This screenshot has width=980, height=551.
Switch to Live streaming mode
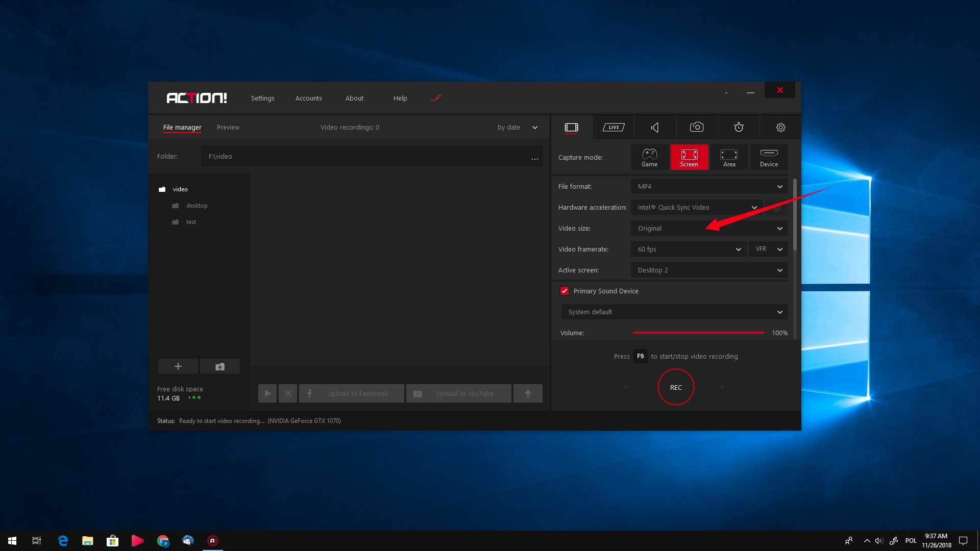coord(612,127)
